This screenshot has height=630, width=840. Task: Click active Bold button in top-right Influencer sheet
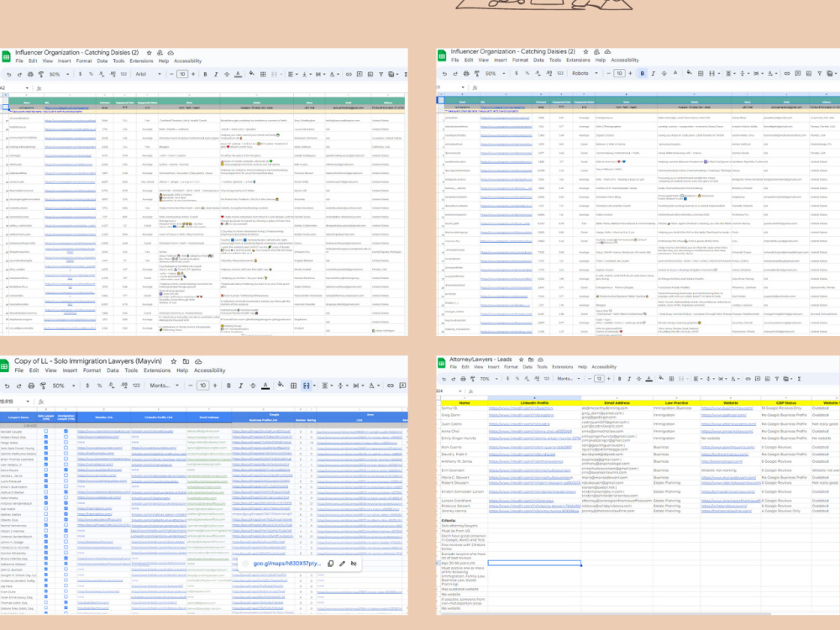(643, 73)
